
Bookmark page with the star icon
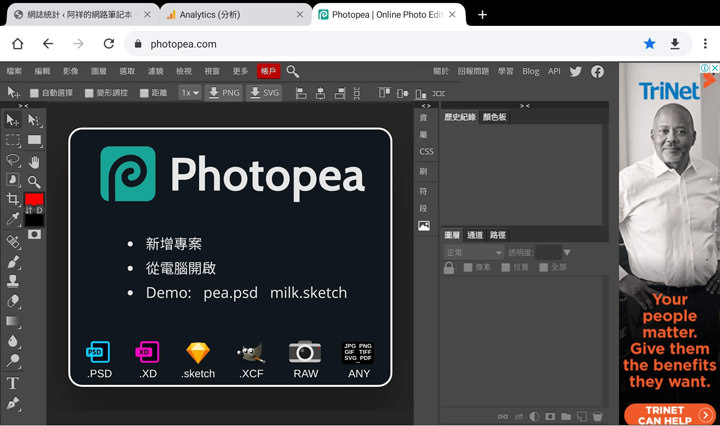coord(649,44)
